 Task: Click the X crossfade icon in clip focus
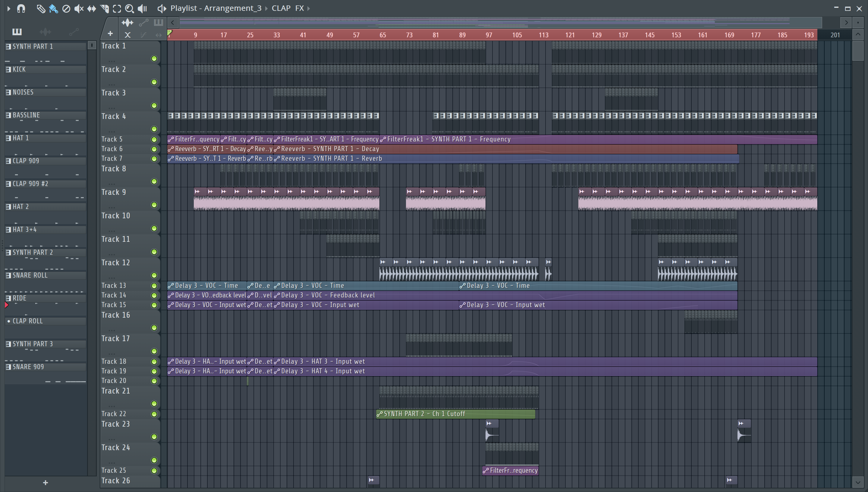pos(127,35)
